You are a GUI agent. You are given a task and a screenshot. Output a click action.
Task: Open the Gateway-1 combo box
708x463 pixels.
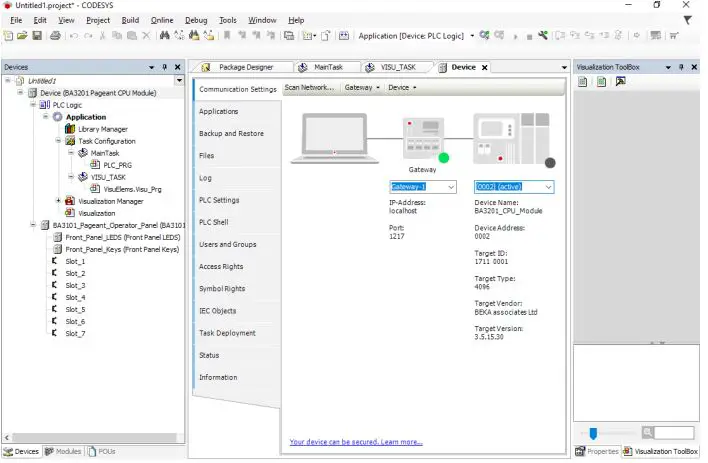(451, 187)
